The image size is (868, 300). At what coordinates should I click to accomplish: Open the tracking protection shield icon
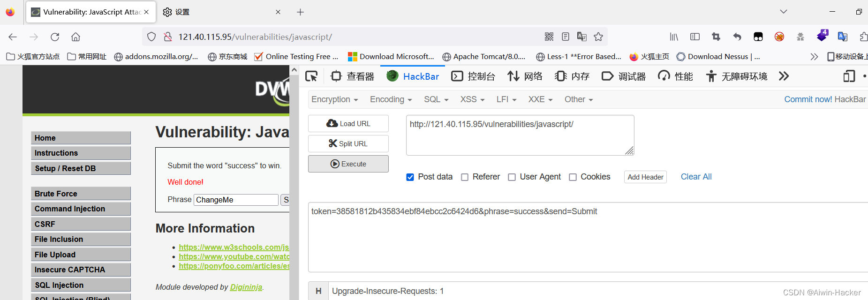click(x=151, y=37)
